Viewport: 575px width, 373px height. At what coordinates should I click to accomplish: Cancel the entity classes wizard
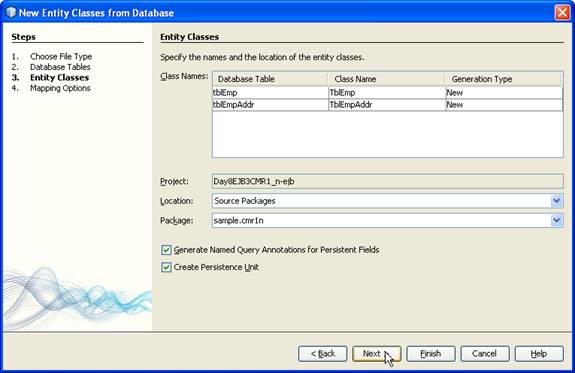pyautogui.click(x=485, y=354)
